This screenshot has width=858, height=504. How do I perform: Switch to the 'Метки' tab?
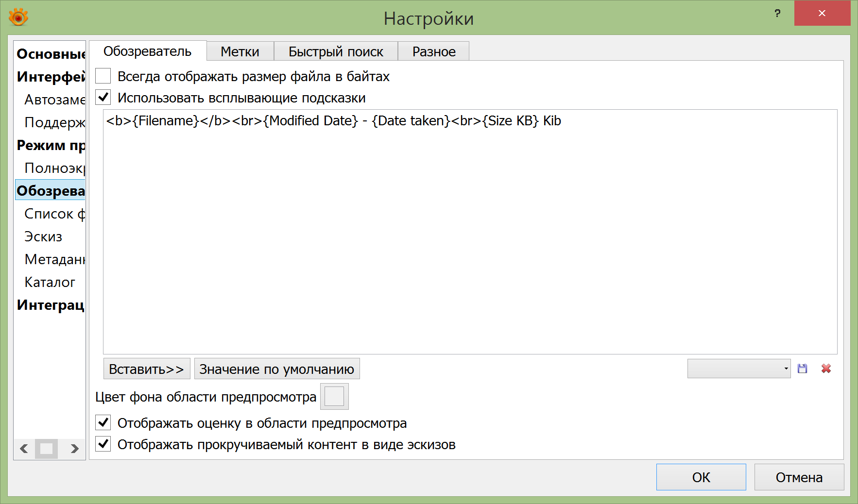240,51
